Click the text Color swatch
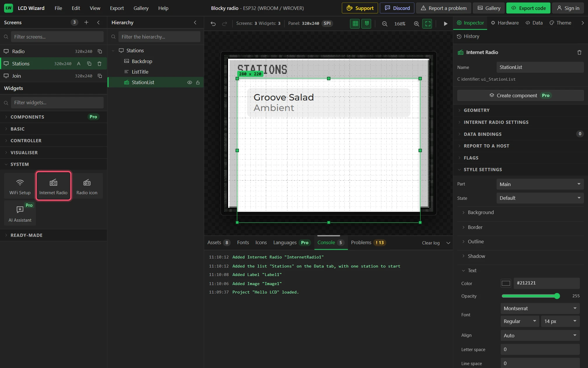588x368 pixels. click(x=506, y=283)
